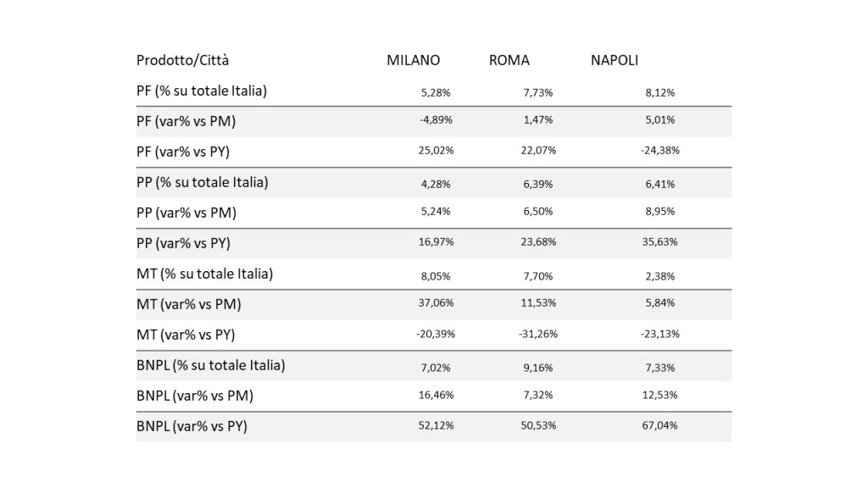The height and width of the screenshot is (488, 868).
Task: Click Milano's 37,06% MT value
Action: (436, 302)
